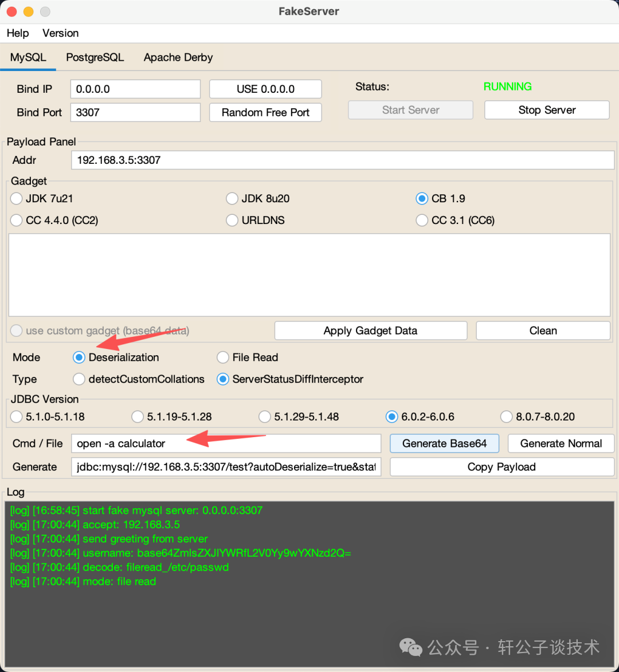Viewport: 619px width, 672px height.
Task: Click the Apply Gadget Data button
Action: [370, 331]
